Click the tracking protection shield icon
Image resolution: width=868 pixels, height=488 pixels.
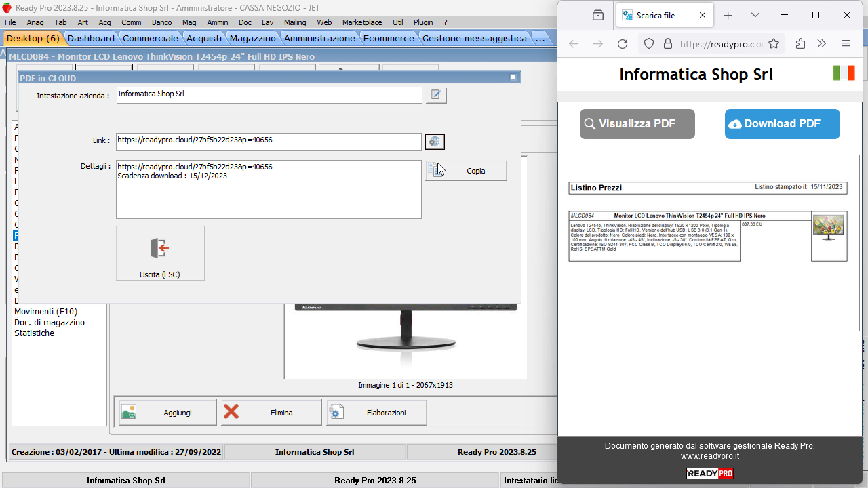[649, 44]
